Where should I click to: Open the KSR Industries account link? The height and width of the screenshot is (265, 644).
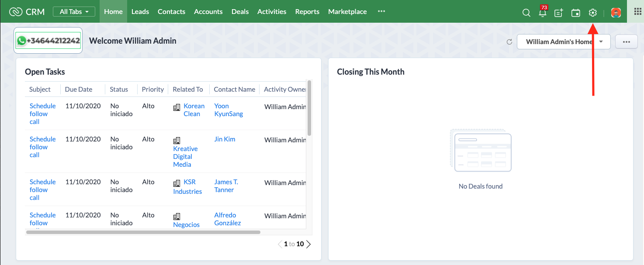188,187
